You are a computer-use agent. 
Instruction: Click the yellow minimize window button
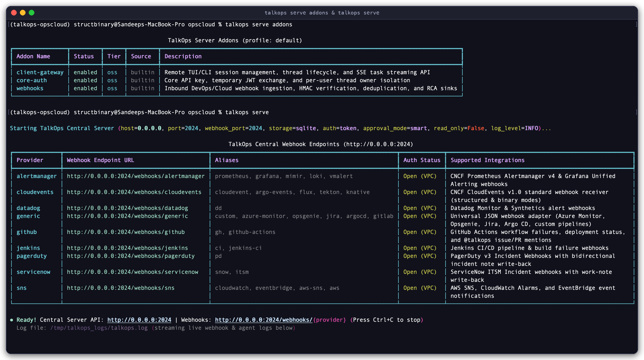(23, 13)
